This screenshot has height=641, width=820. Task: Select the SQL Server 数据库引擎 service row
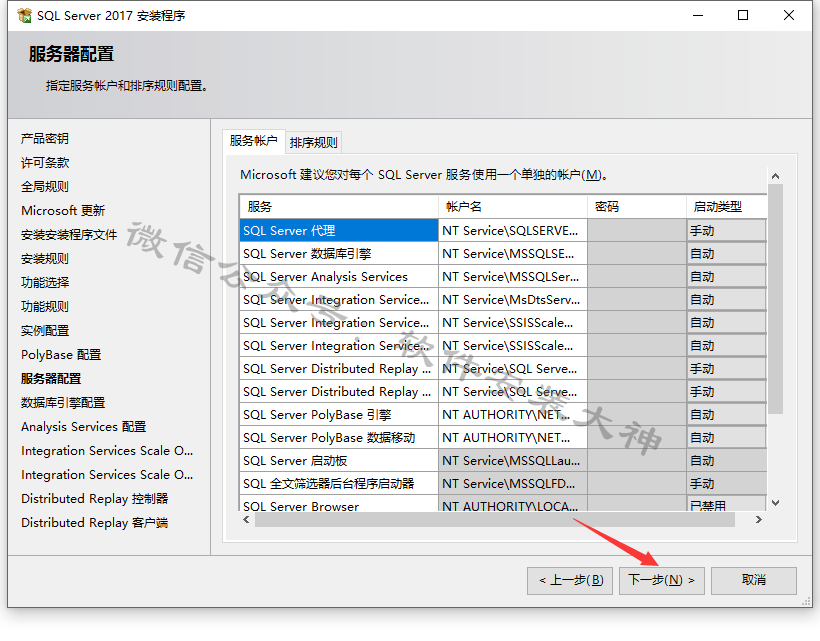point(339,254)
